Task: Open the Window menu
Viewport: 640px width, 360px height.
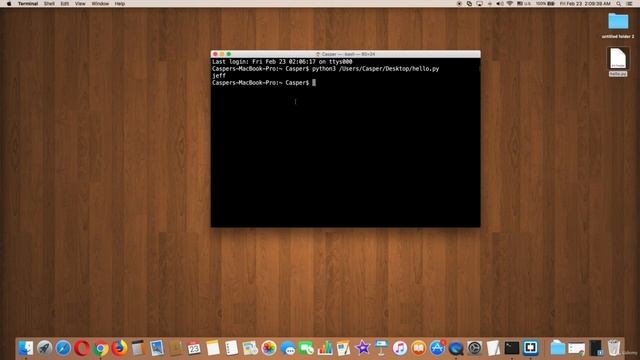Action: [x=100, y=3]
